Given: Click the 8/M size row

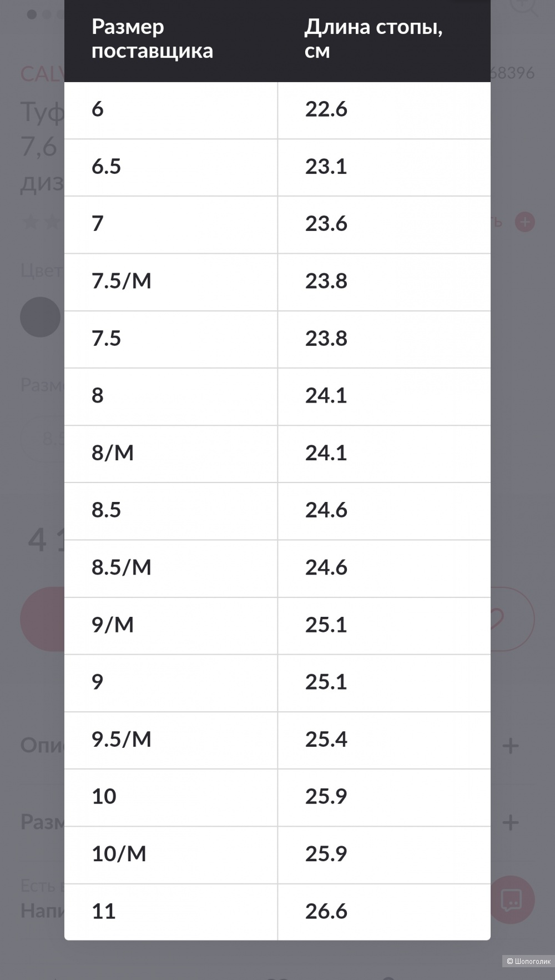Looking at the screenshot, I should [277, 454].
